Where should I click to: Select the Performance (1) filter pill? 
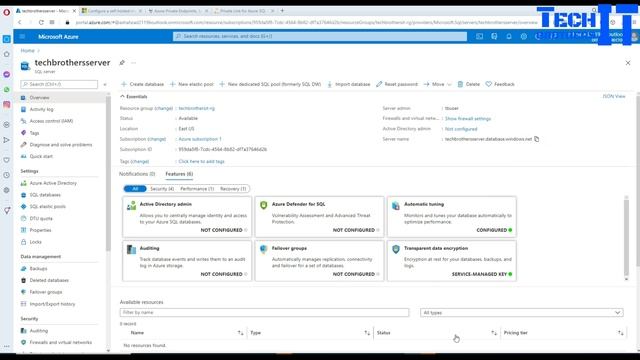197,189
